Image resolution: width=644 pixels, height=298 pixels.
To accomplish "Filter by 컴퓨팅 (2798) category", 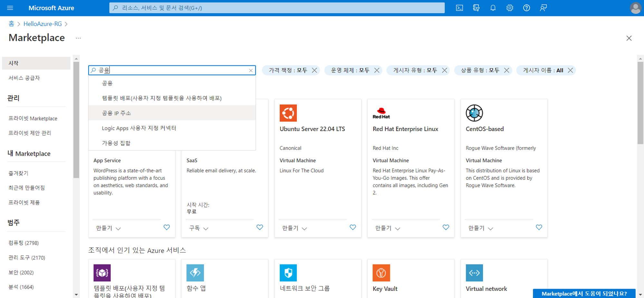I will click(24, 243).
